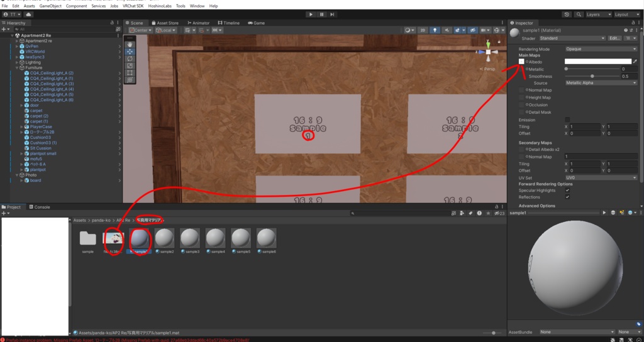The image size is (644, 342).
Task: Open the UV Set dropdown
Action: pos(601,178)
